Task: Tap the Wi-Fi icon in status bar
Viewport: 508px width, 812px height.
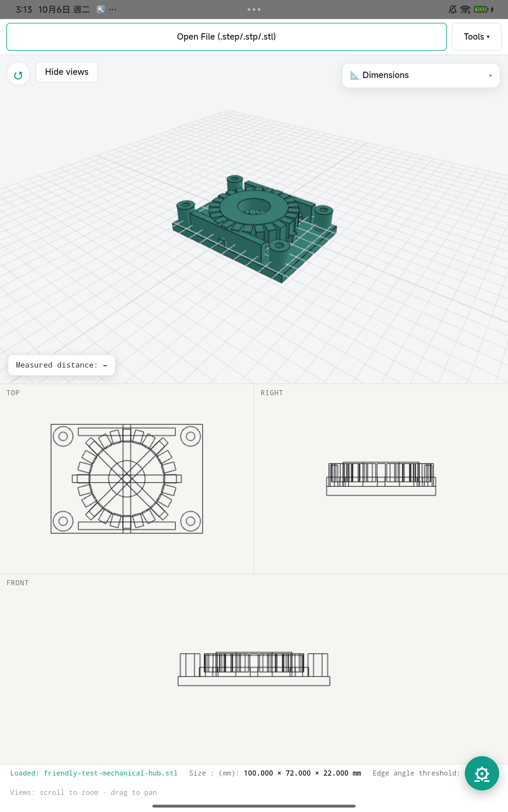Action: [x=465, y=10]
